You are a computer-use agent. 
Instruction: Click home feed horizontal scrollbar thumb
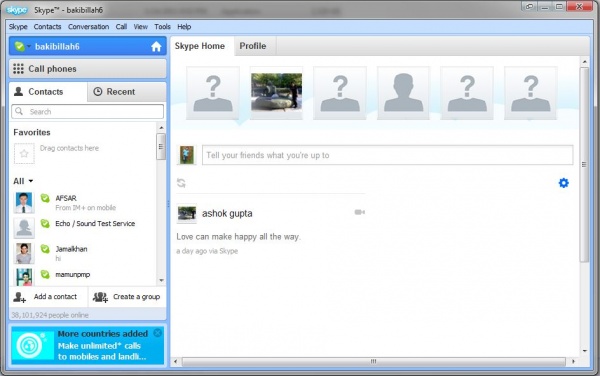(x=373, y=361)
